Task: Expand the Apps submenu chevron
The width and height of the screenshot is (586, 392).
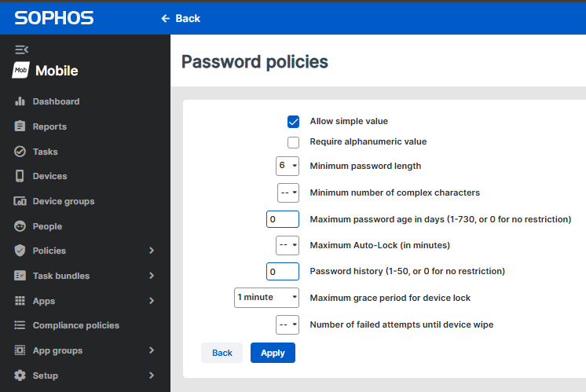Action: click(152, 300)
